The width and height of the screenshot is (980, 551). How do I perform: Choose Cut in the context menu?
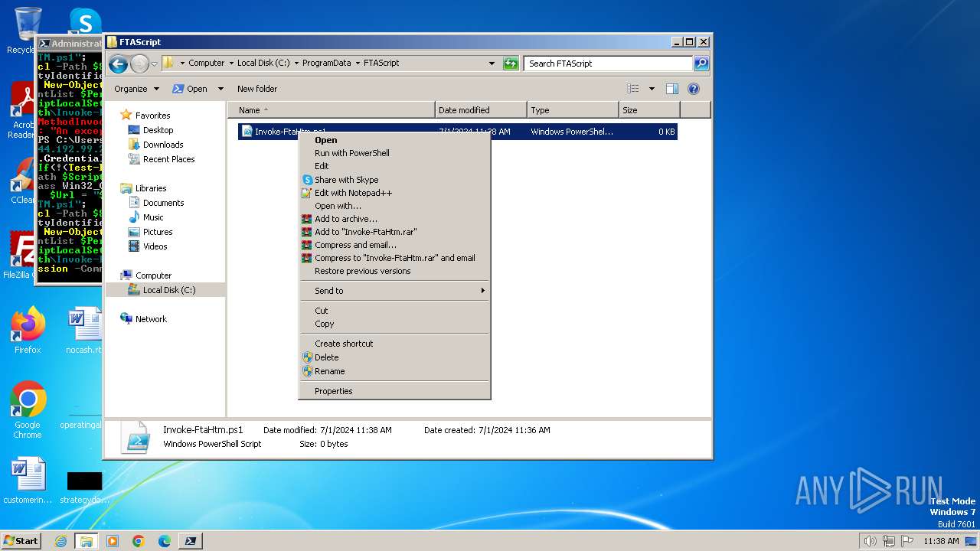point(394,311)
